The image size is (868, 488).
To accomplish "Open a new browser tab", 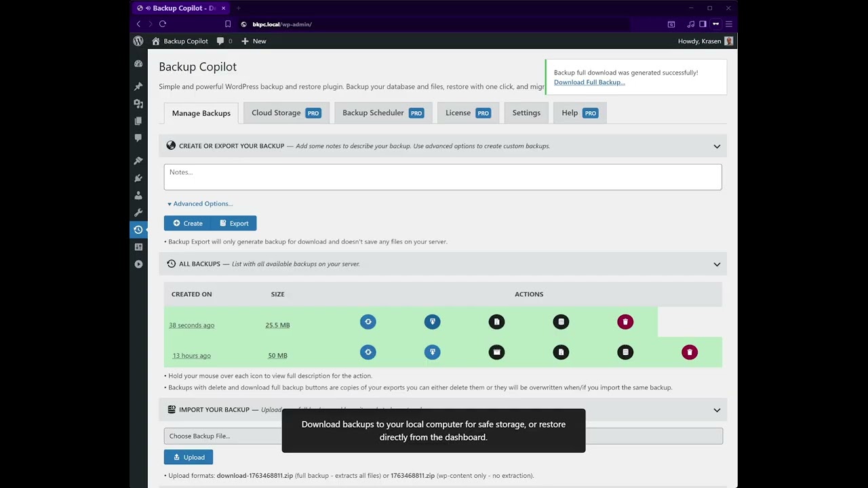I will (x=238, y=8).
